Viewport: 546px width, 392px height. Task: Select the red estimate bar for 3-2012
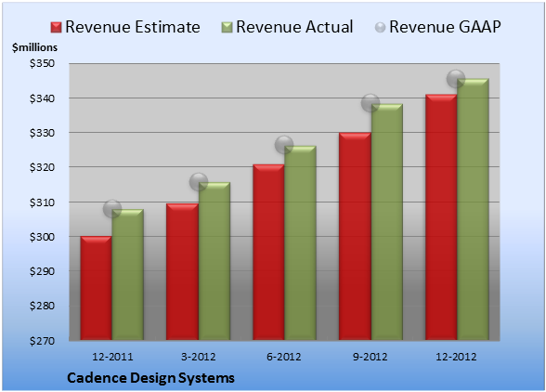click(182, 272)
